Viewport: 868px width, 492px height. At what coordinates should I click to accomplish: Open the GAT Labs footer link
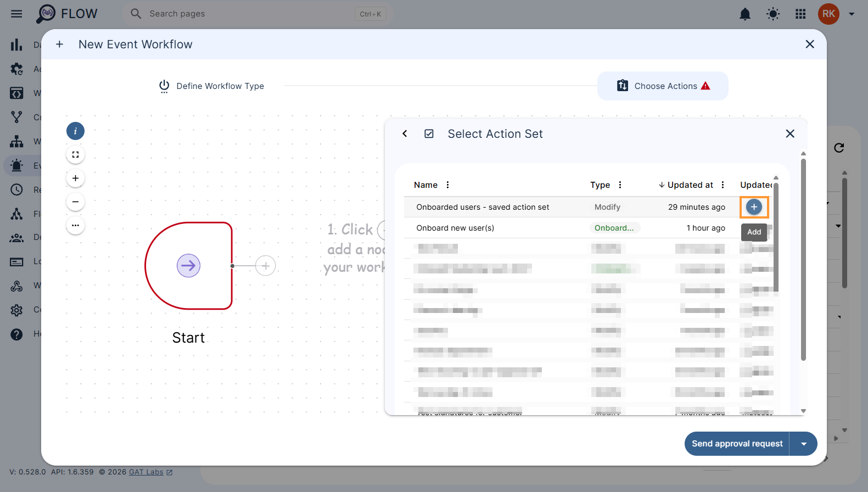[150, 472]
